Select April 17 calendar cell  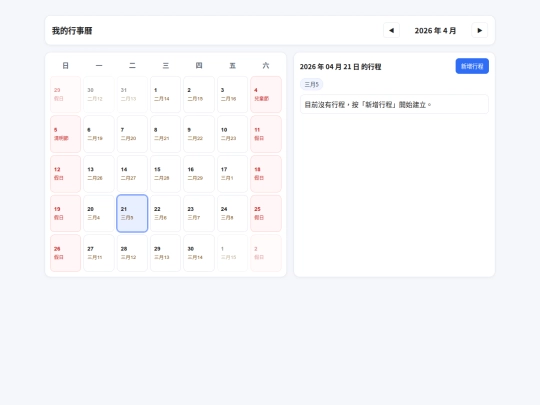232,174
